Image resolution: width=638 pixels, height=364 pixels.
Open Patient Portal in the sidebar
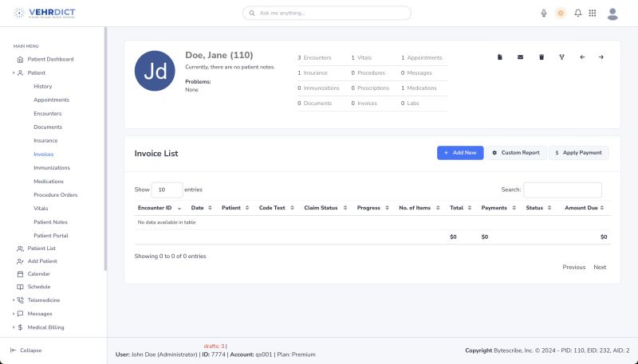pyautogui.click(x=51, y=236)
